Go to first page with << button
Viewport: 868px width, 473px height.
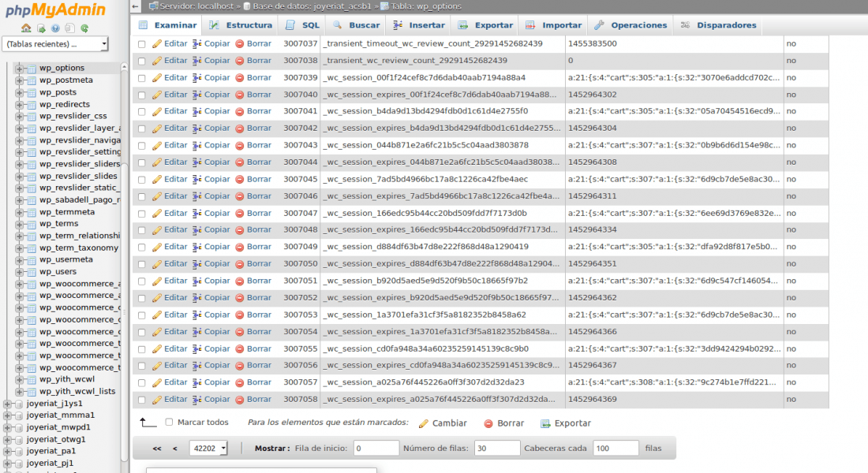coord(157,449)
